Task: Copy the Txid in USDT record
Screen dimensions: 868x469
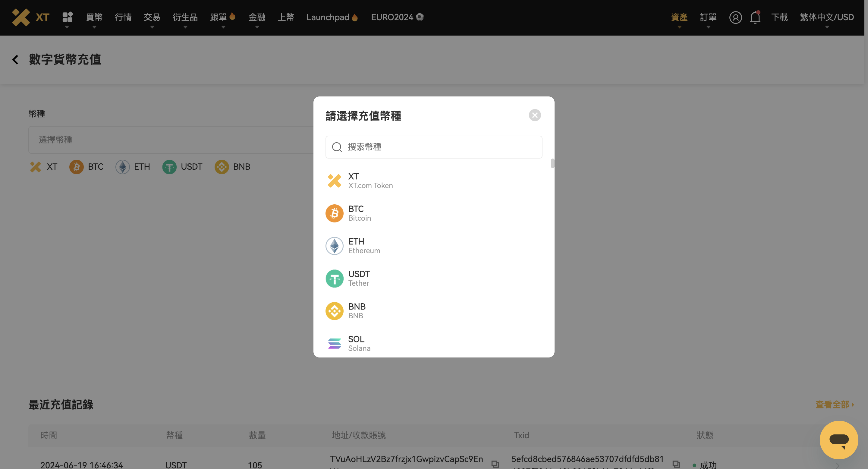Action: (676, 464)
